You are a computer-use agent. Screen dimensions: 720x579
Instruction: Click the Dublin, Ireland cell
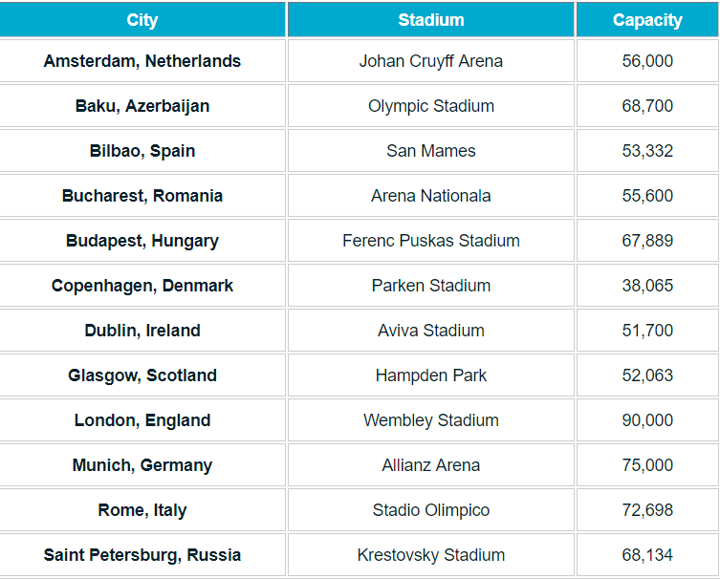pos(142,331)
